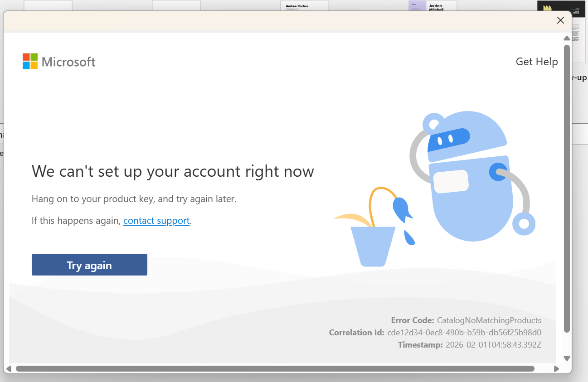Screen dimensions: 588x382
Task: Select the CatalogNoMatchingProducts error code text
Action: (489, 320)
